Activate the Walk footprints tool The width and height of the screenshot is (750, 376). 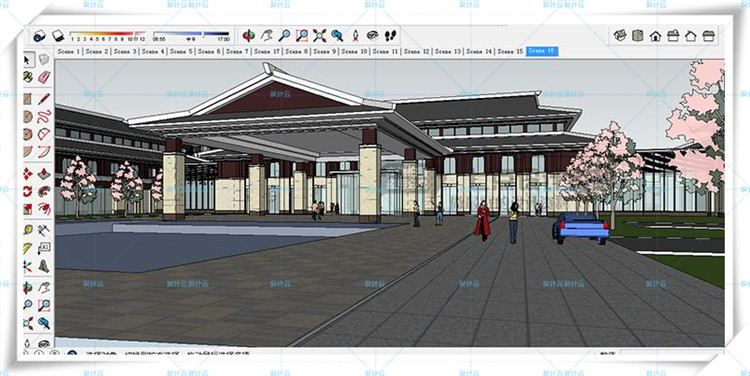pos(390,35)
